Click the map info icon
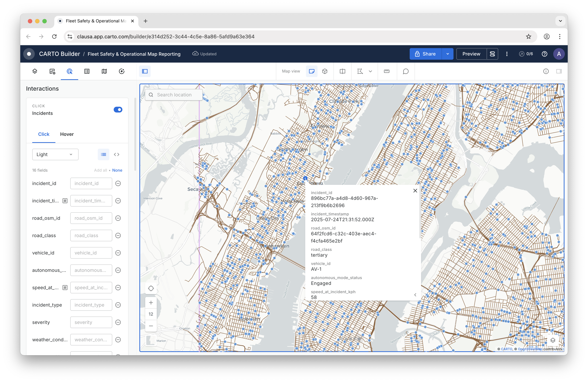This screenshot has height=382, width=588. click(546, 71)
